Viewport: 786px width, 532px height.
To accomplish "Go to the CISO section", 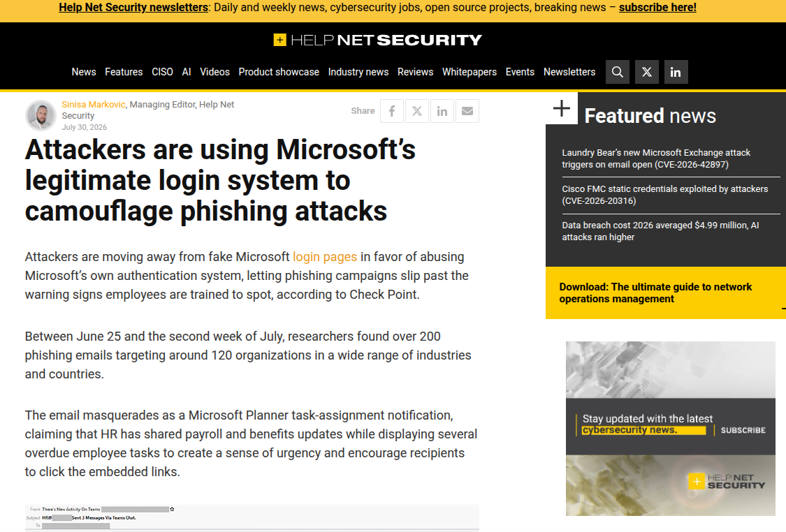I will 162,72.
